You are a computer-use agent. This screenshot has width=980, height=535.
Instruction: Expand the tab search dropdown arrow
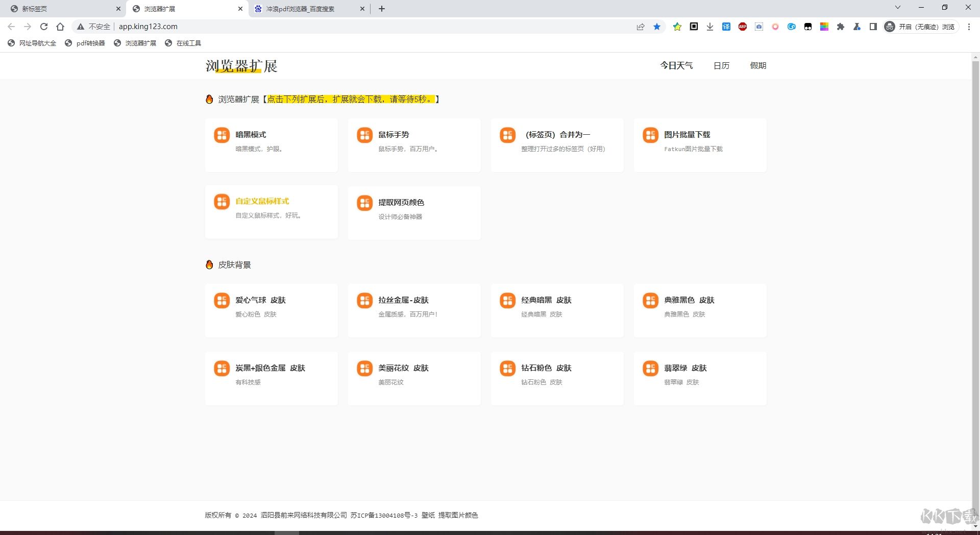coord(898,8)
